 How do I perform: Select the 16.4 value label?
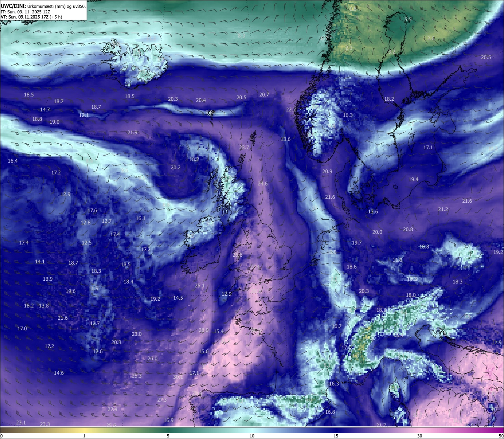pos(13,161)
